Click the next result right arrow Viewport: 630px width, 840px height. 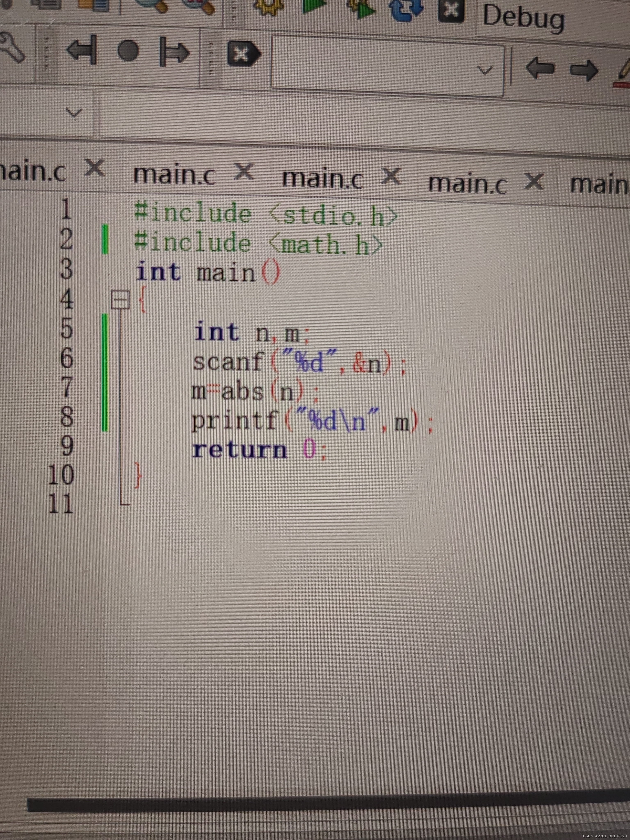[585, 71]
